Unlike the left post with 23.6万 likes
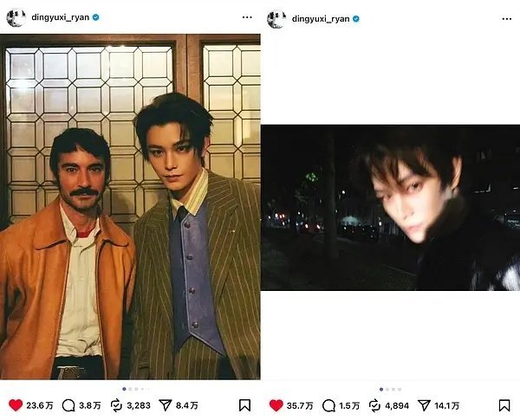Screen dimensions: 520x420 [x=16, y=405]
